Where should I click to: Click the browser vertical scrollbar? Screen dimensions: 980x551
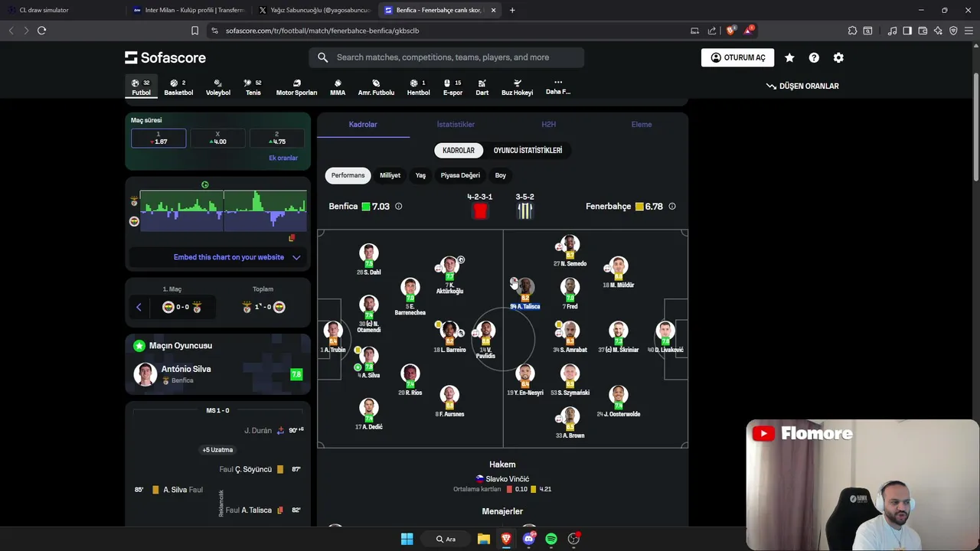pos(975,128)
